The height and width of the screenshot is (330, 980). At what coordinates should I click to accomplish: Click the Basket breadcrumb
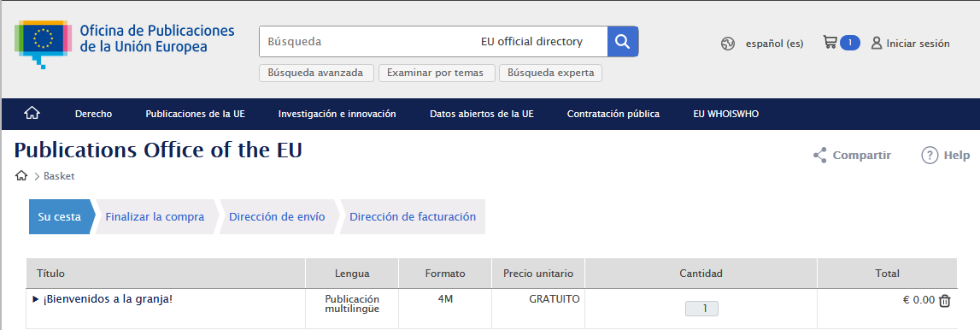click(59, 176)
